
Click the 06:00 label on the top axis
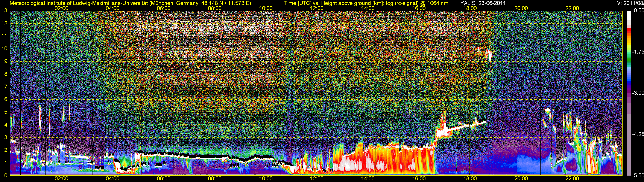pos(164,8)
